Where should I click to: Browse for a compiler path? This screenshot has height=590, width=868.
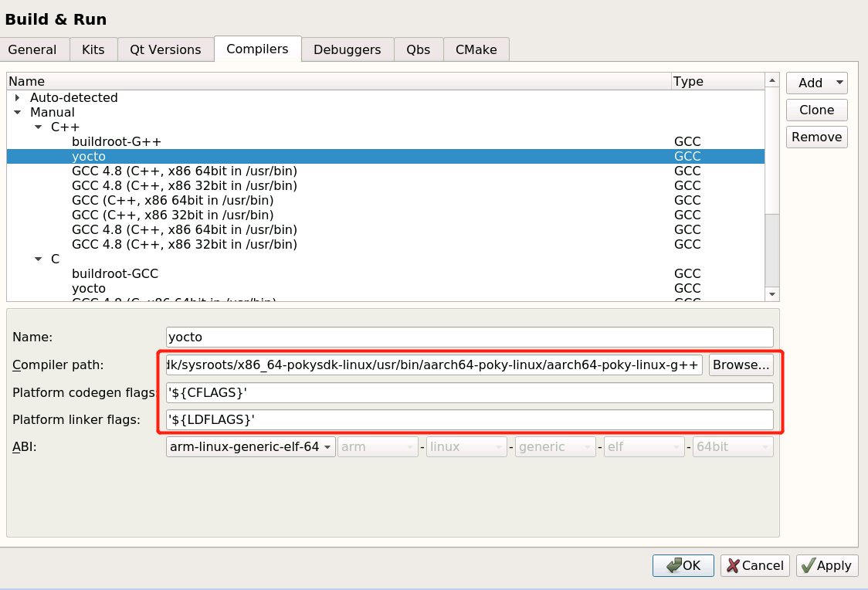click(741, 365)
